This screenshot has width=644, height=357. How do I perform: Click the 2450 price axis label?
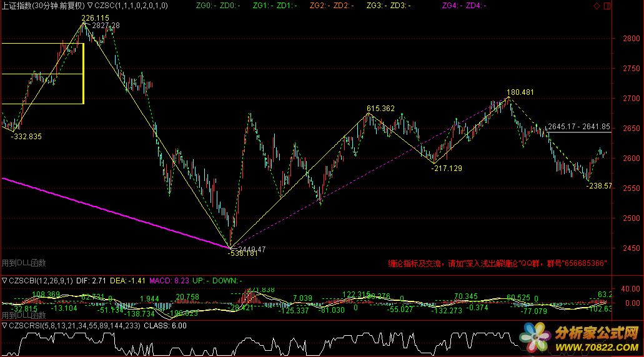click(632, 248)
